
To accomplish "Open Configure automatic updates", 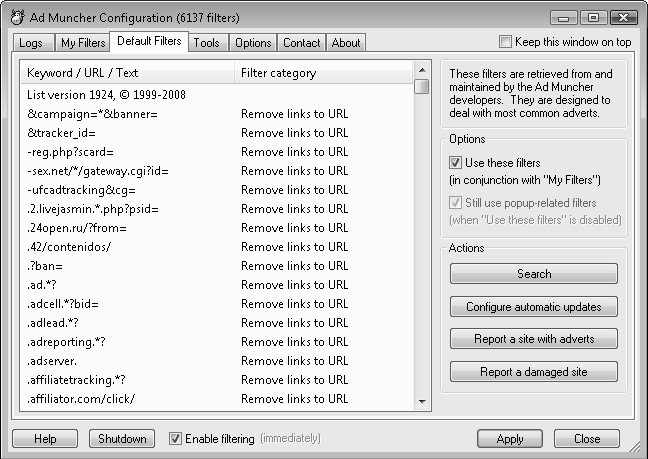I will pyautogui.click(x=534, y=307).
